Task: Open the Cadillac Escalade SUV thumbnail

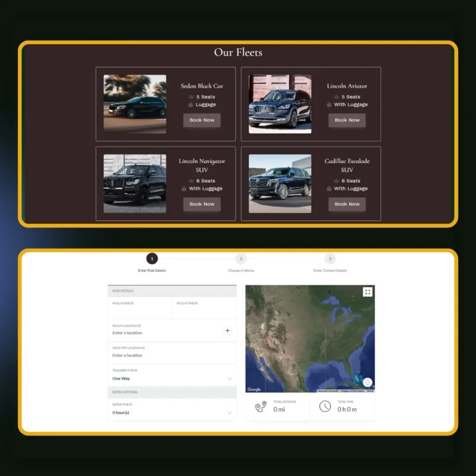Action: point(280,184)
